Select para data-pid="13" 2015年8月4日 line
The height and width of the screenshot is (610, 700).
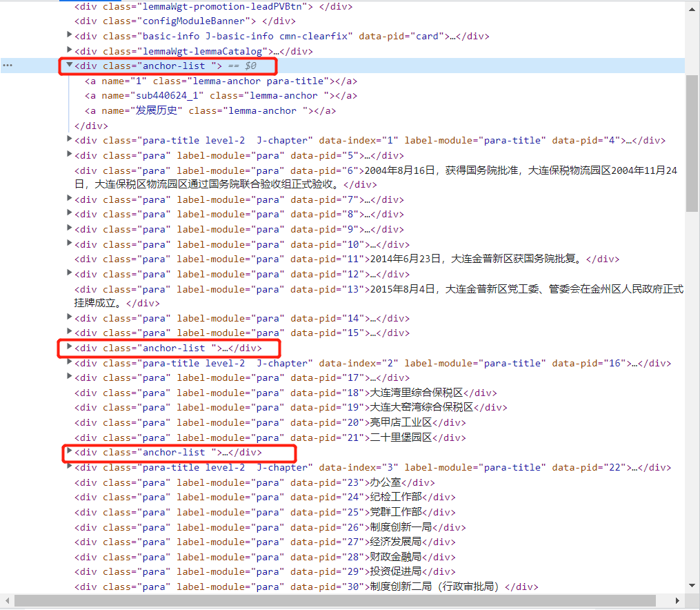pos(379,296)
